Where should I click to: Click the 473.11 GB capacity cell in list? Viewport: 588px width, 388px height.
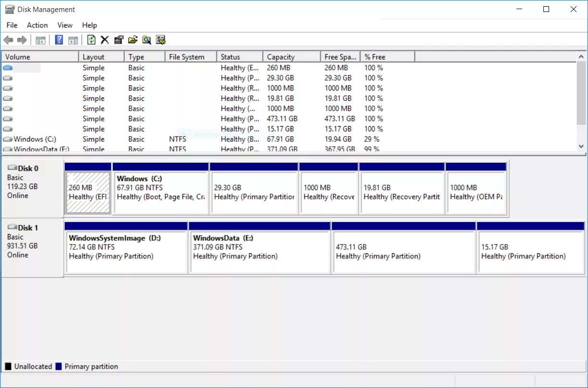coord(282,118)
